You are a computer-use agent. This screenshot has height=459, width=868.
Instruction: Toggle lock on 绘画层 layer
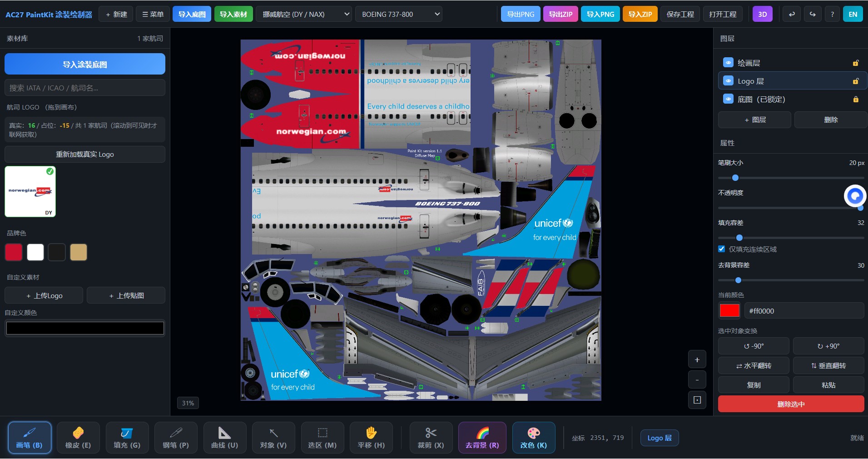(x=856, y=63)
